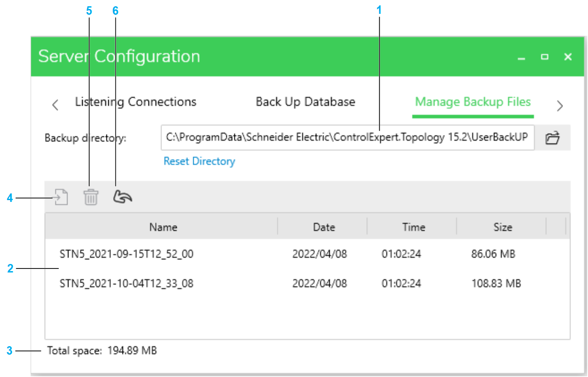Viewport: 588px width, 377px height.
Task: Select backup STN5_2021-10-04T12_33_08
Action: coord(127,283)
